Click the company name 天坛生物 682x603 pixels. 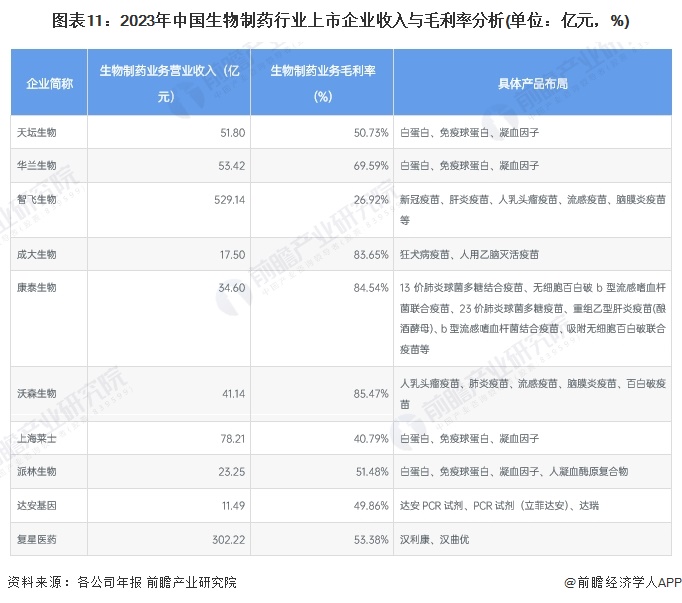click(x=37, y=132)
